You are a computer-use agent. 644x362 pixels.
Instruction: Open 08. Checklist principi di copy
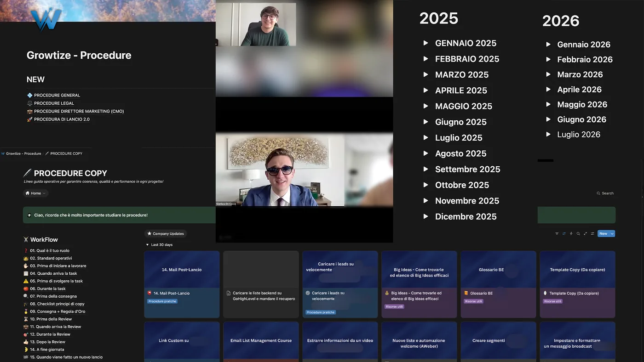tap(54, 304)
